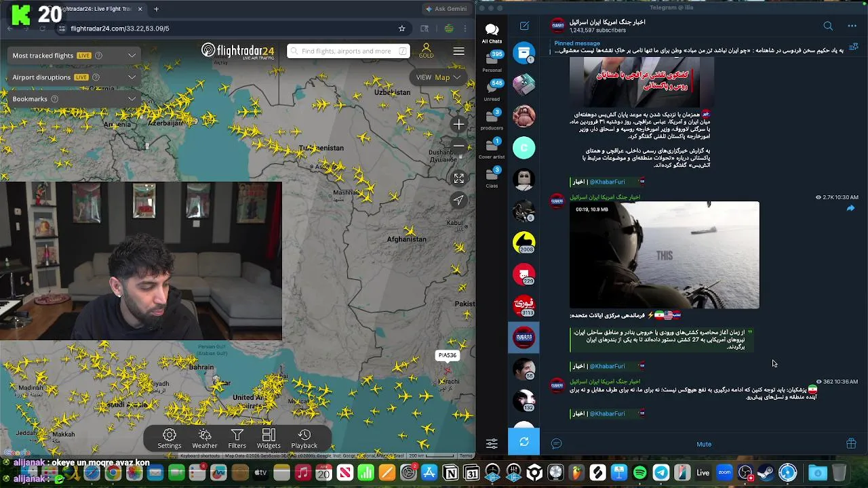Click the gift icon in Telegram
Screen dimensions: 868x488
(851, 443)
